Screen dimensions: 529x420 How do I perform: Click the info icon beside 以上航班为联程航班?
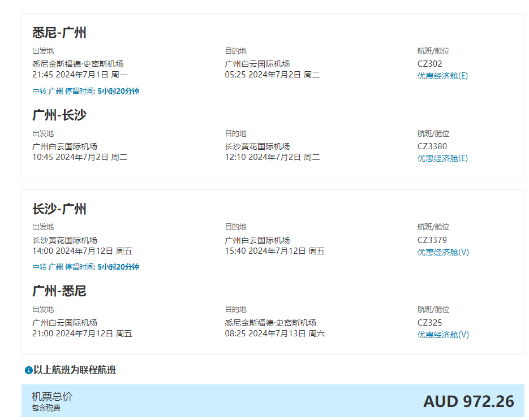28,371
